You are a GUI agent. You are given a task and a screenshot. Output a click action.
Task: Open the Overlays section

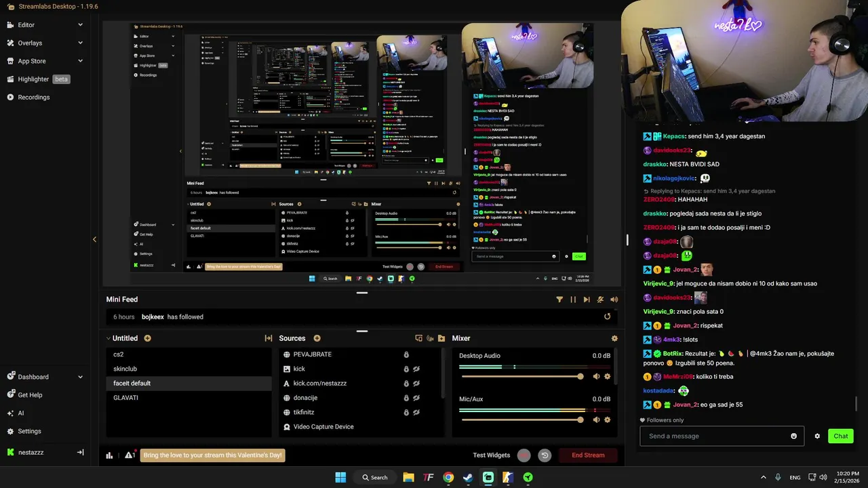click(x=30, y=43)
